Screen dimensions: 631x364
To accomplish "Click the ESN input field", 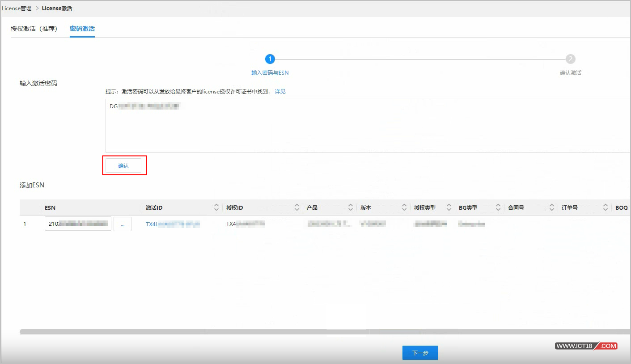I will 78,224.
